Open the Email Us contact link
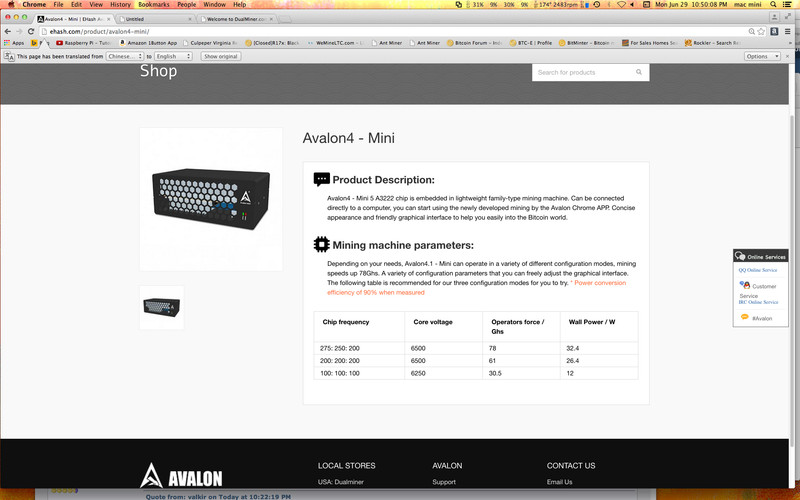Viewport: 800px width, 500px height. 559,482
